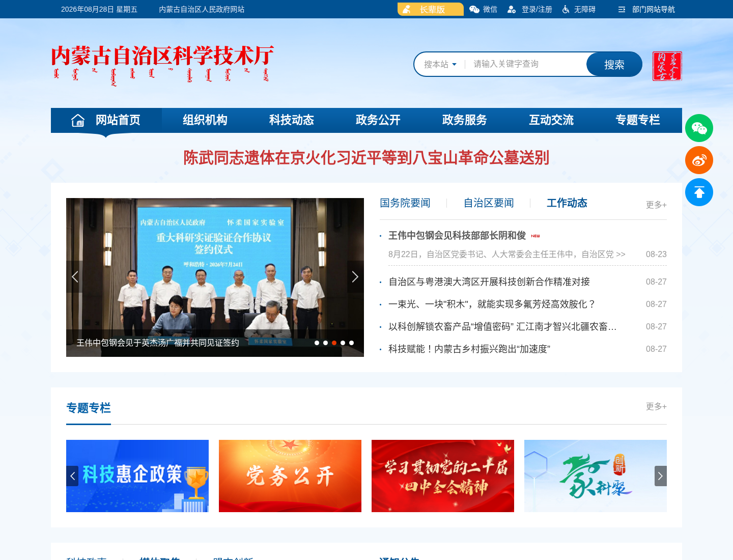The width and height of the screenshot is (733, 560).
Task: Click the login/register user icon
Action: pyautogui.click(x=512, y=9)
